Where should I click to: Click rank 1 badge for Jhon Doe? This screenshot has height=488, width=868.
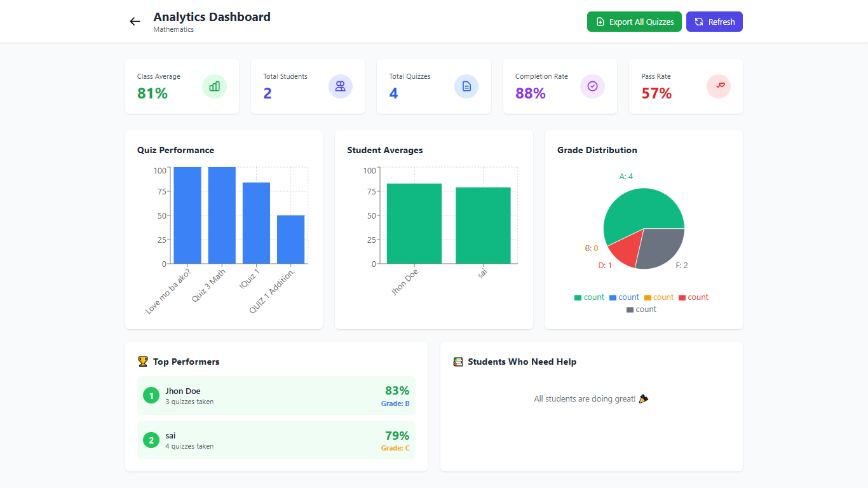(x=151, y=396)
